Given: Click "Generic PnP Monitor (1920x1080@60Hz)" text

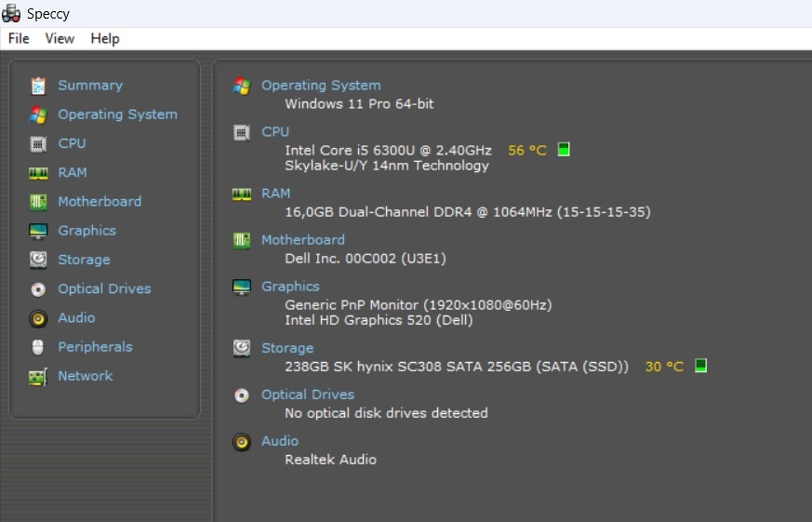Looking at the screenshot, I should coord(418,305).
